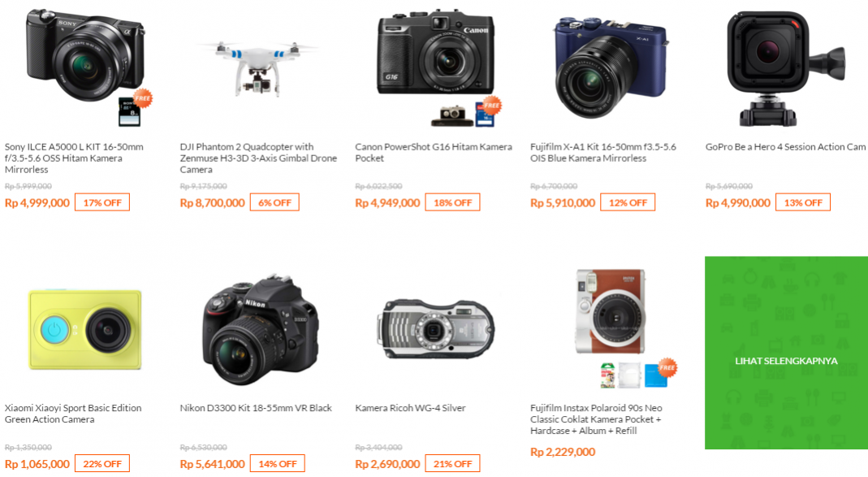Viewport: 868px width, 477px height.
Task: Click the DJI Phantom 2 drone picture
Action: (x=257, y=68)
